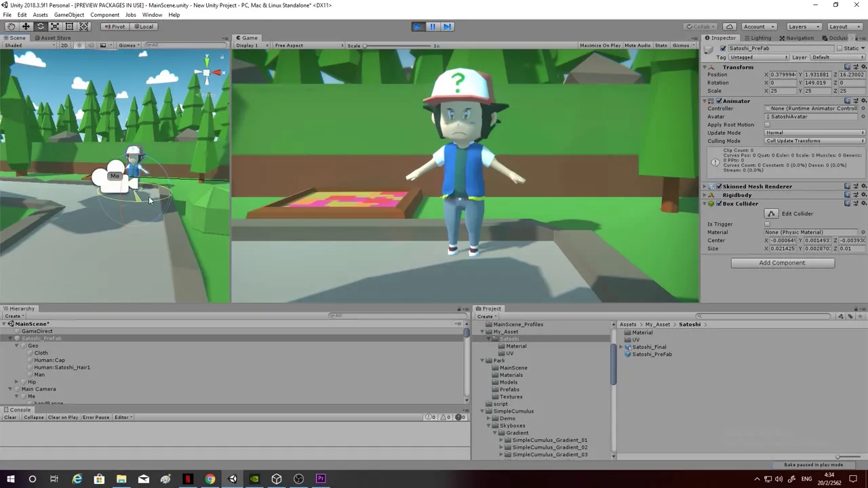This screenshot has height=488, width=868.
Task: Click Maximize On Play button
Action: (600, 45)
